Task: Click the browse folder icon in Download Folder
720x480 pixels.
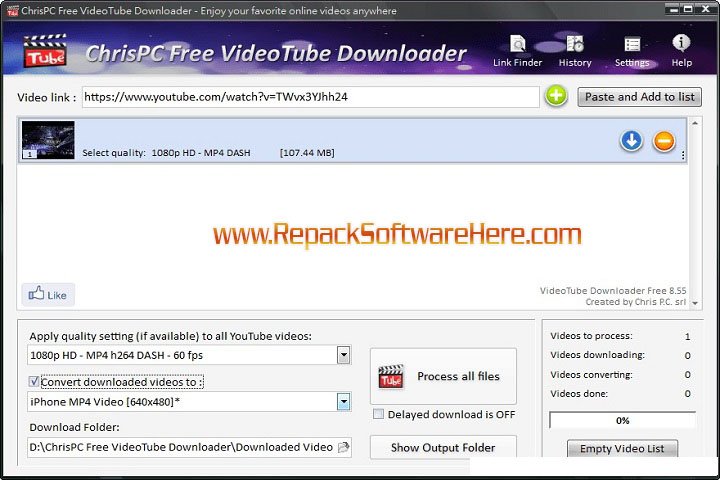Action: 343,447
